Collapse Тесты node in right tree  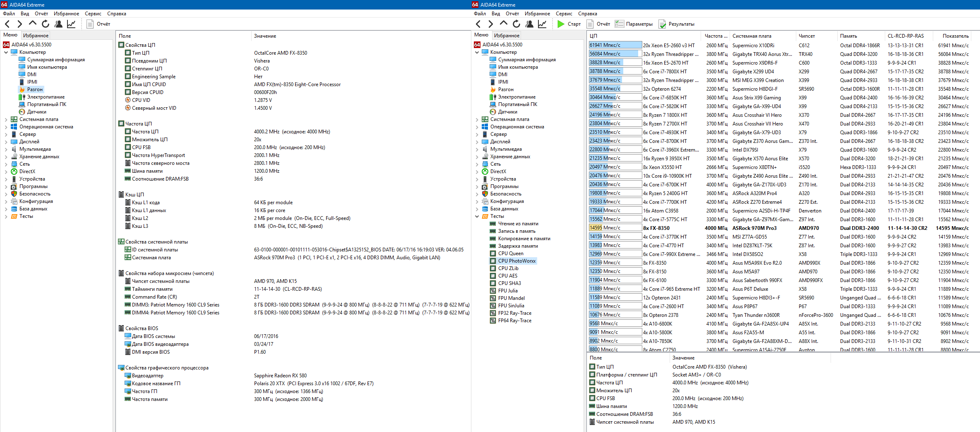(477, 216)
